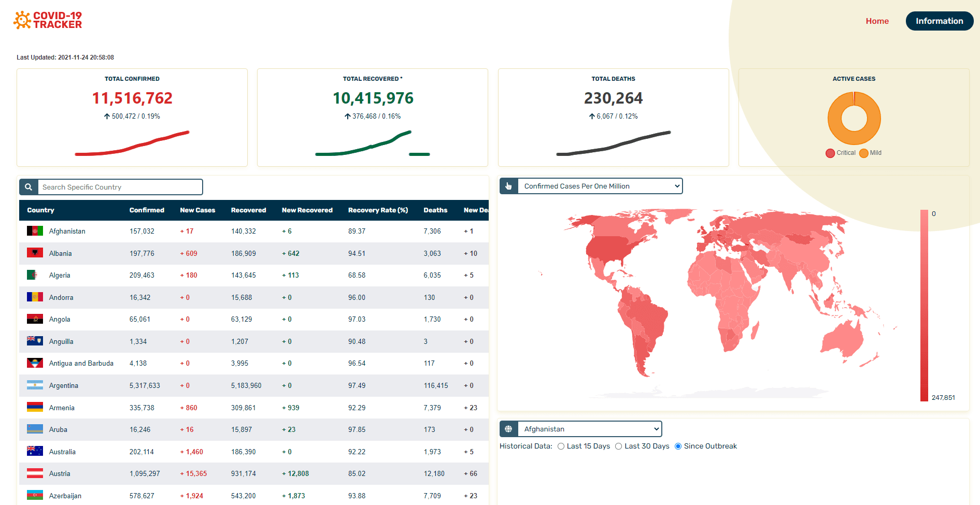Click the Armenia flag icon

(x=35, y=408)
